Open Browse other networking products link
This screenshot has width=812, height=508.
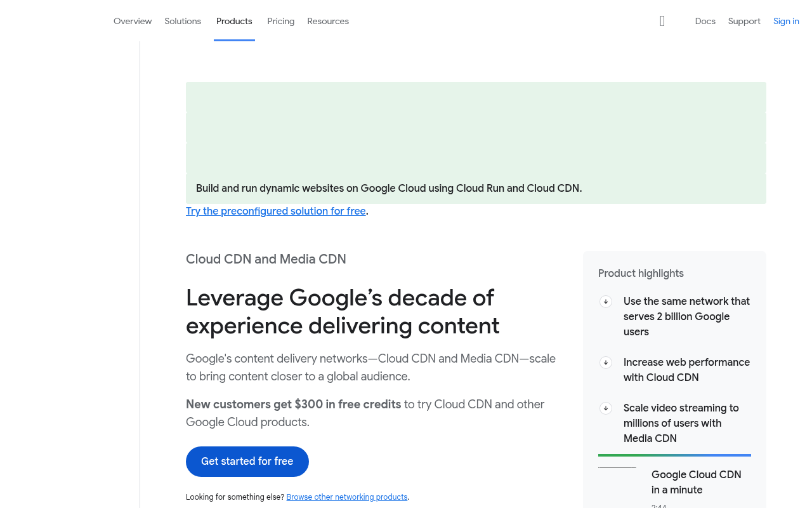(x=347, y=497)
